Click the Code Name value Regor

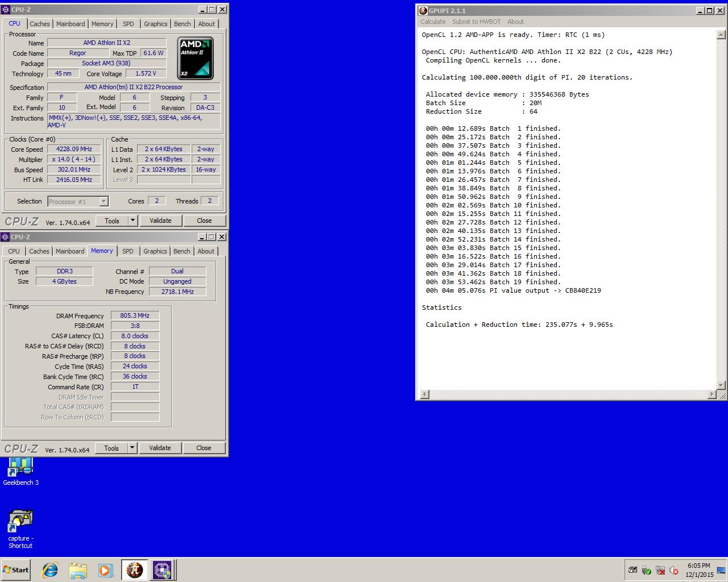78,53
